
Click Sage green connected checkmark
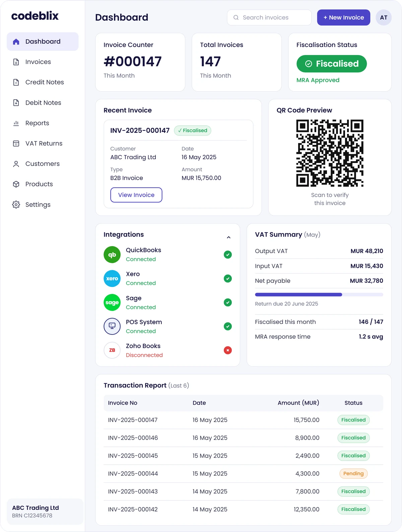click(228, 302)
